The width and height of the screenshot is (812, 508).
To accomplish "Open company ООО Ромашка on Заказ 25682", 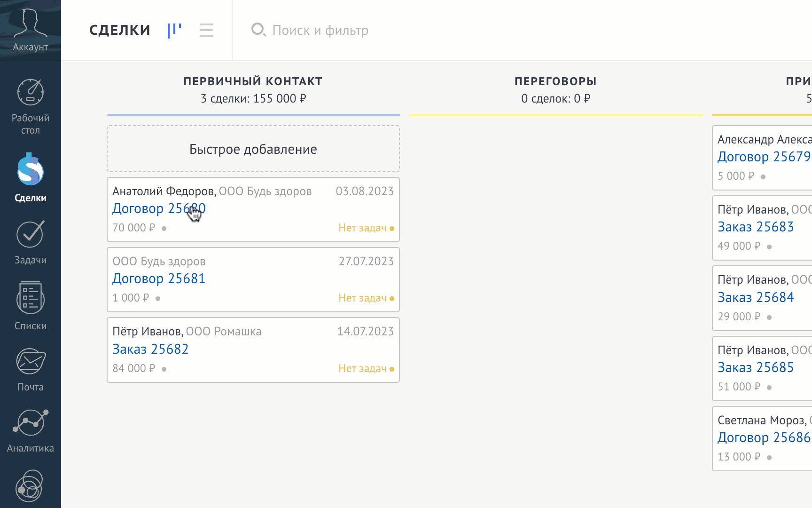I will [x=223, y=331].
